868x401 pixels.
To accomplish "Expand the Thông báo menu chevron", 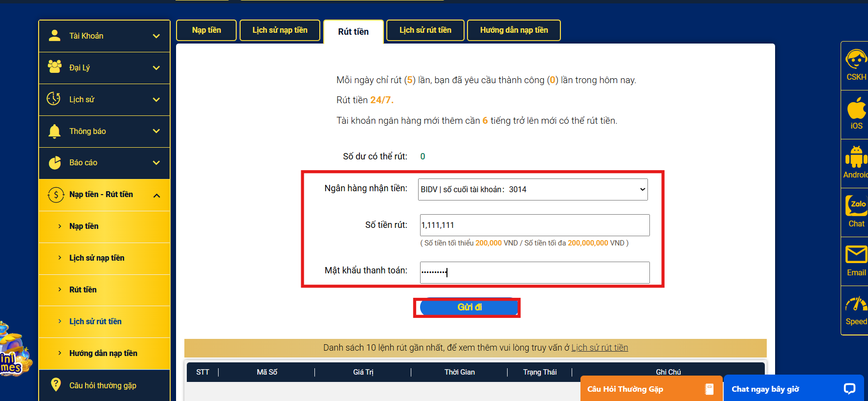I will [156, 131].
